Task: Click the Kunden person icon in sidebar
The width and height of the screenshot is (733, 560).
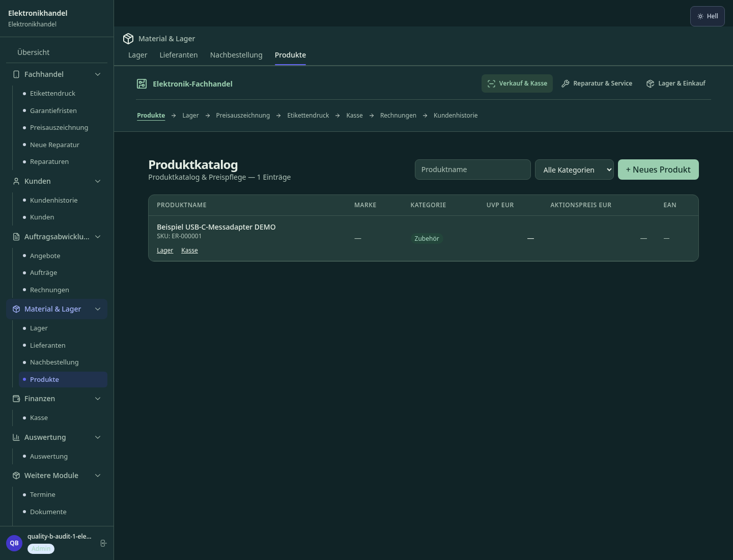Action: click(16, 181)
